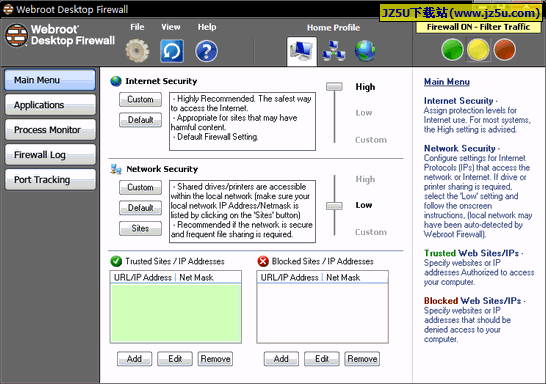Open the Help menu

pyautogui.click(x=207, y=27)
